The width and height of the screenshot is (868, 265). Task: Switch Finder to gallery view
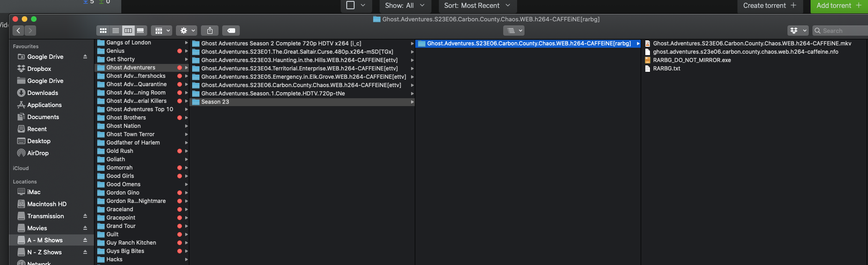(140, 31)
